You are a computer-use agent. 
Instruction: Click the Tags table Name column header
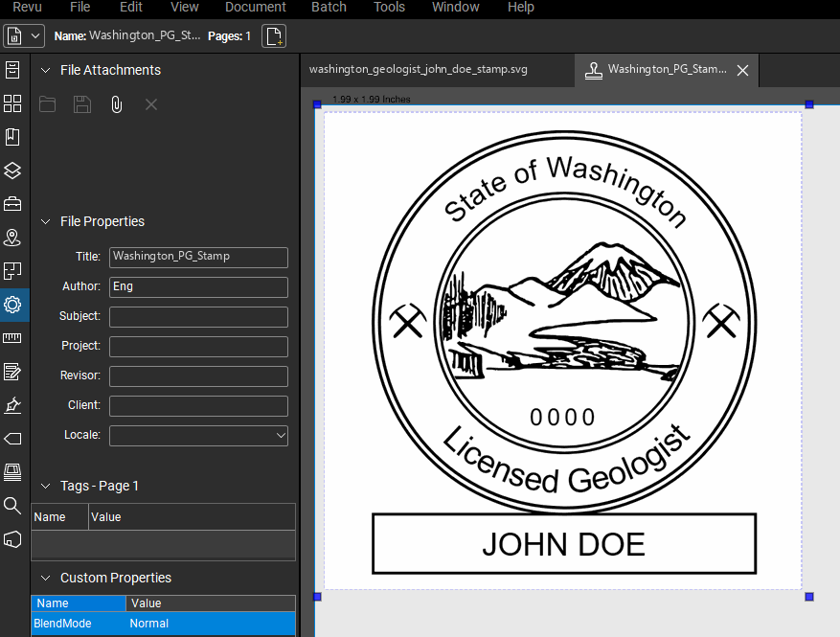(59, 517)
